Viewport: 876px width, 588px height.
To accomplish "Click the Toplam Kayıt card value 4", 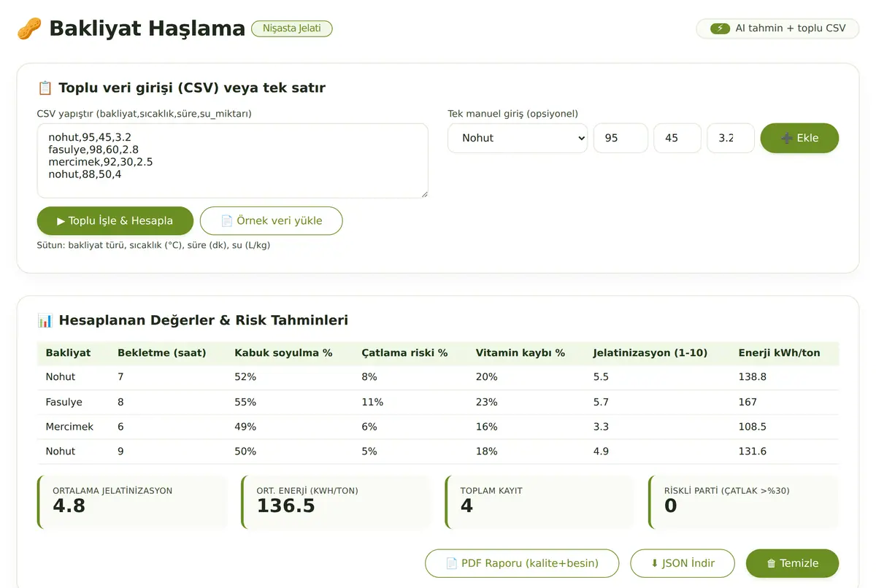I will pos(466,506).
